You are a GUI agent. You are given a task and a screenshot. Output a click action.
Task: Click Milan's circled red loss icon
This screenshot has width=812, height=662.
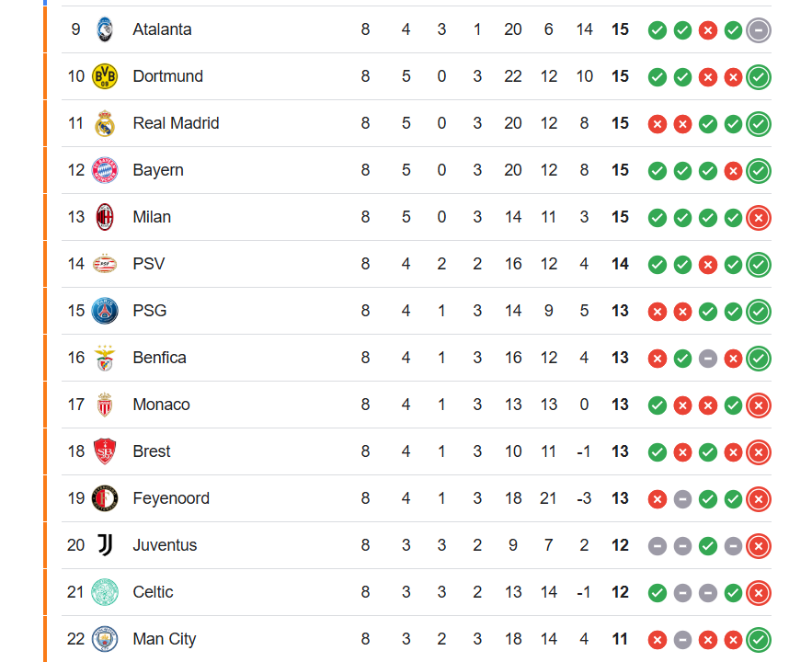pyautogui.click(x=759, y=218)
